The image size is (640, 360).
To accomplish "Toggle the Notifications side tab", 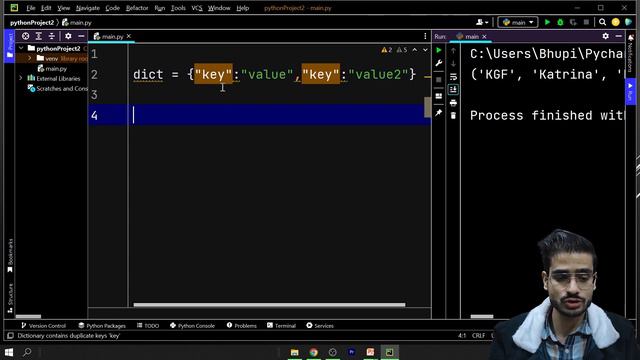I will pos(631,53).
